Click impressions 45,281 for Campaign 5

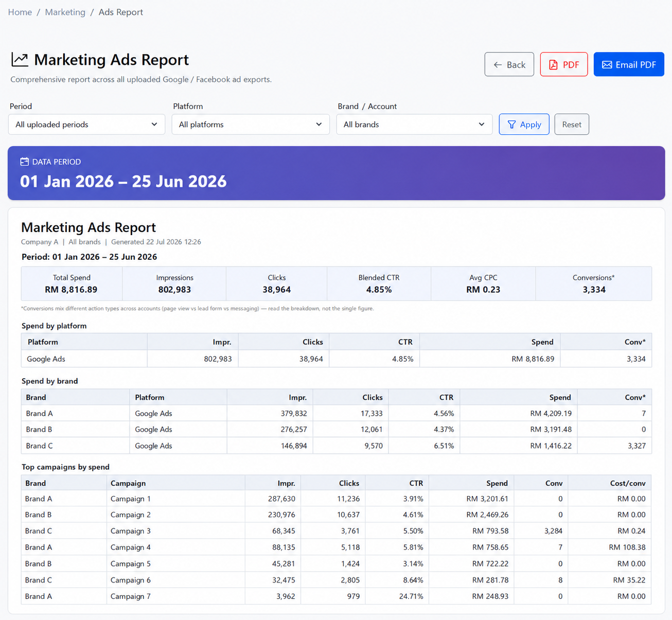point(284,563)
